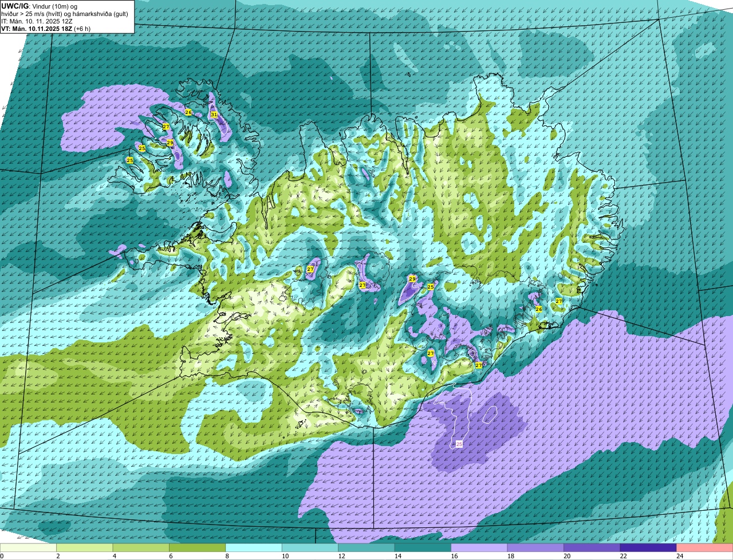Screen dimensions: 733x560
Task: Click the 12–14 m/s teal legend swatch
Action: (367, 547)
